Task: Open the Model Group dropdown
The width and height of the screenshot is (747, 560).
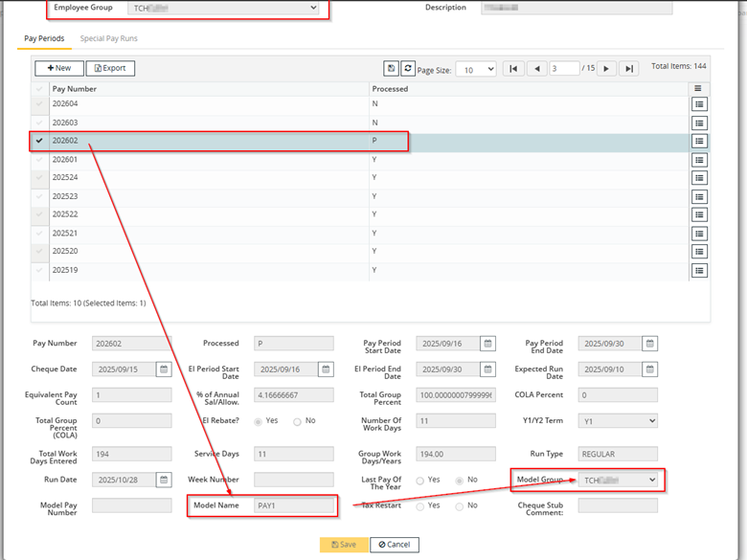Action: coord(618,480)
